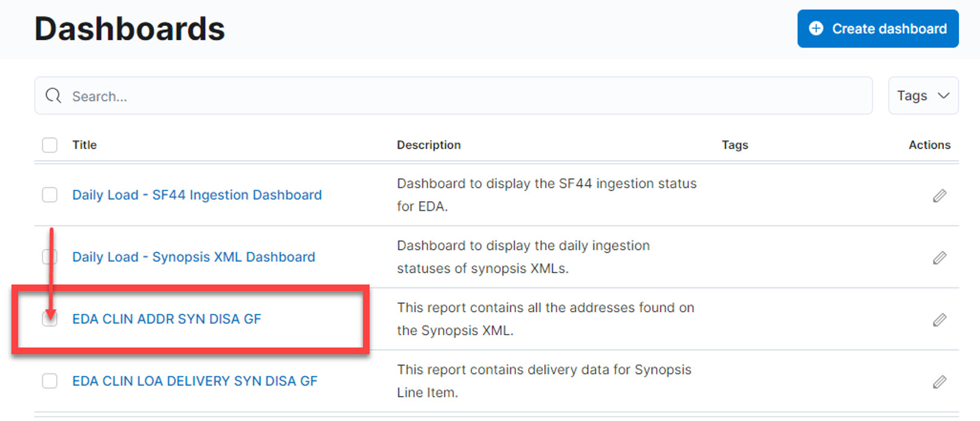Image resolution: width=980 pixels, height=421 pixels.
Task: Open the EDA CLIN ADDR SYN DISA GF dashboard
Action: pyautogui.click(x=167, y=319)
